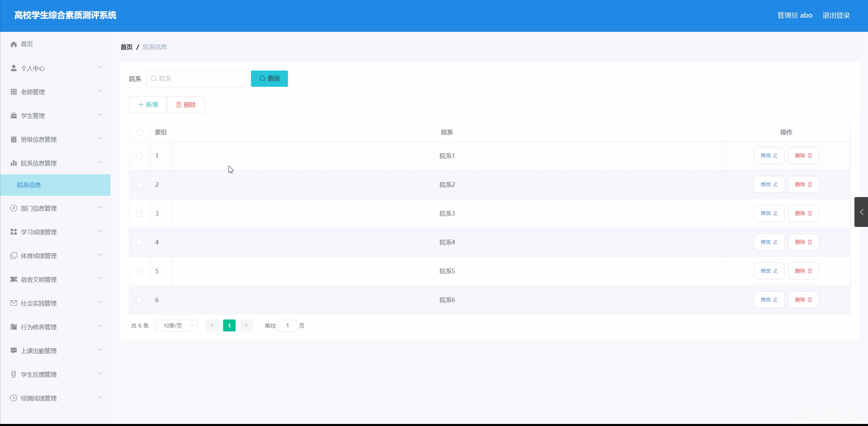This screenshot has height=426, width=868.
Task: Click the clock icon beside 综测成绩管理
Action: [14, 398]
